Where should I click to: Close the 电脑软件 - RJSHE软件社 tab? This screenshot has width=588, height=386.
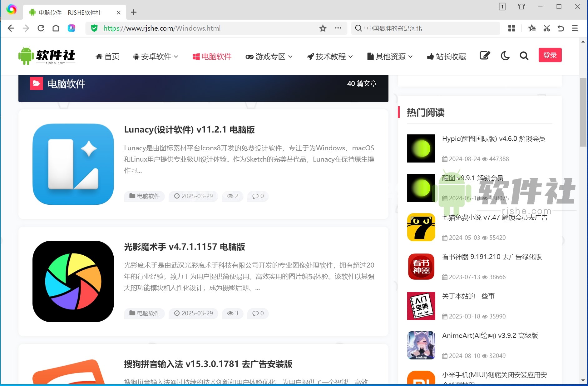pyautogui.click(x=119, y=13)
